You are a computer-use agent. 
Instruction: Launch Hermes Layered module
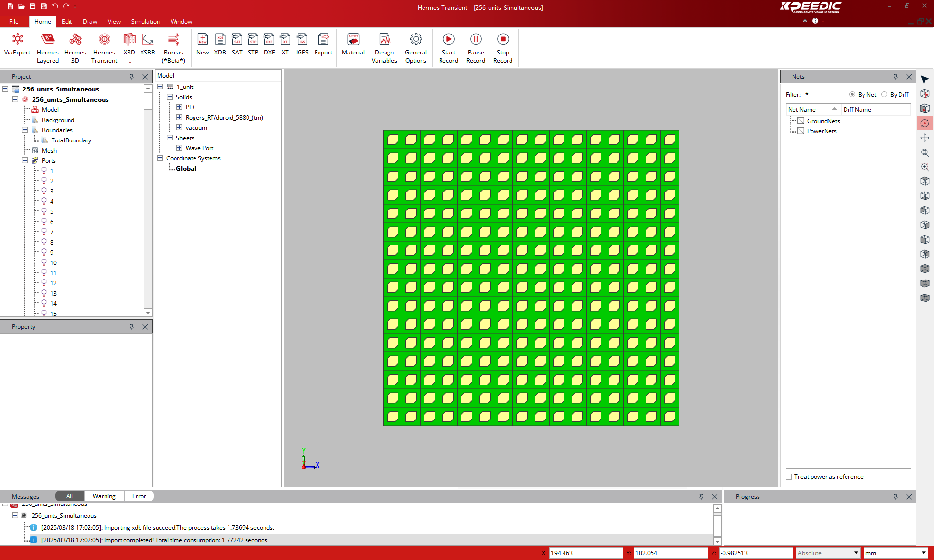coord(48,48)
